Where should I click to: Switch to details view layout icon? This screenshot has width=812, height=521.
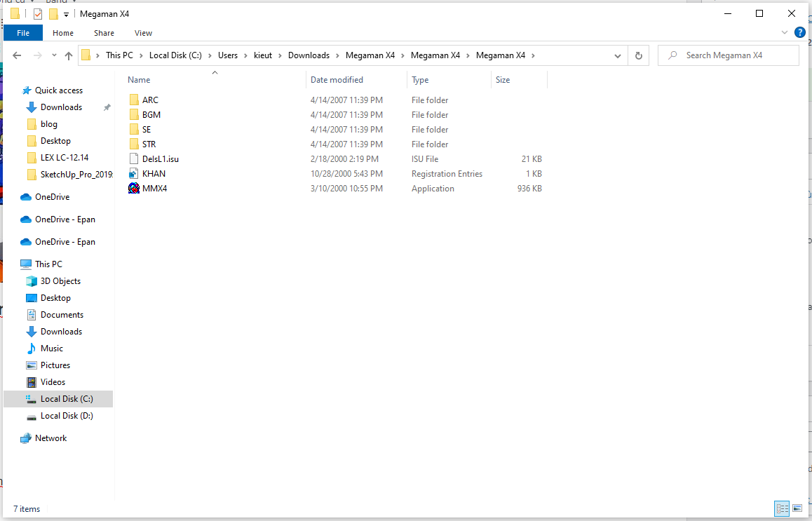(782, 508)
